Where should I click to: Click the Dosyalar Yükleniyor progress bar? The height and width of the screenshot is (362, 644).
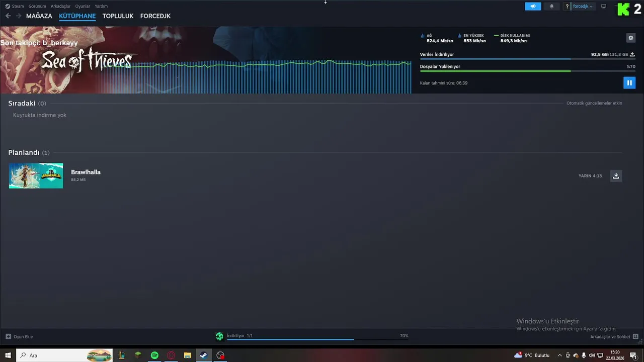click(x=527, y=71)
